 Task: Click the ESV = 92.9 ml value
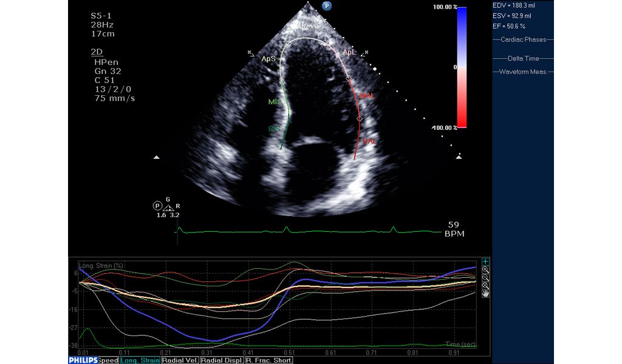511,16
